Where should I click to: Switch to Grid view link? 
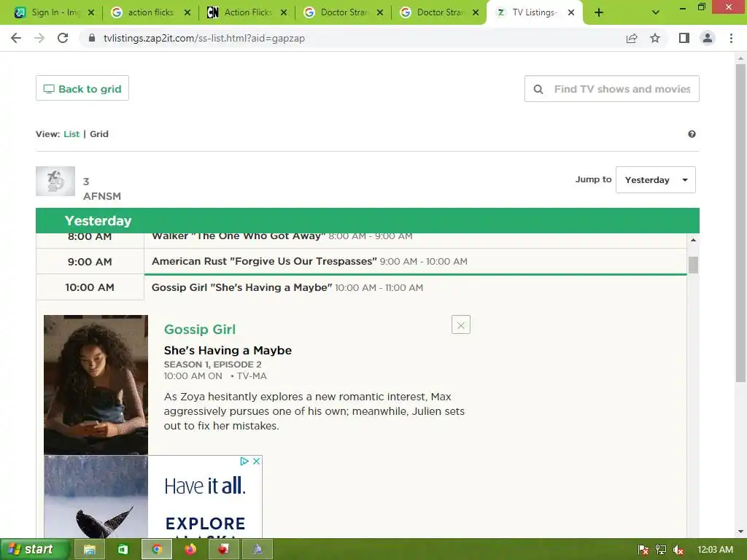tap(99, 134)
